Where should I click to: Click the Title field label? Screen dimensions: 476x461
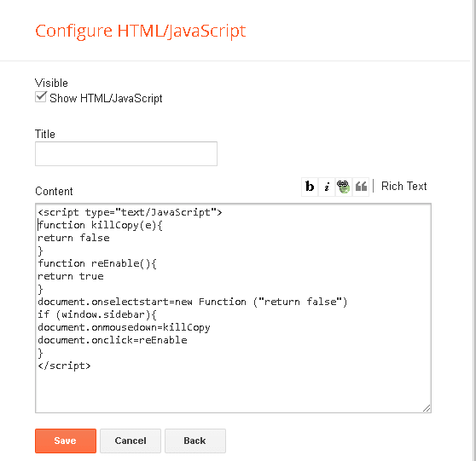(x=45, y=134)
